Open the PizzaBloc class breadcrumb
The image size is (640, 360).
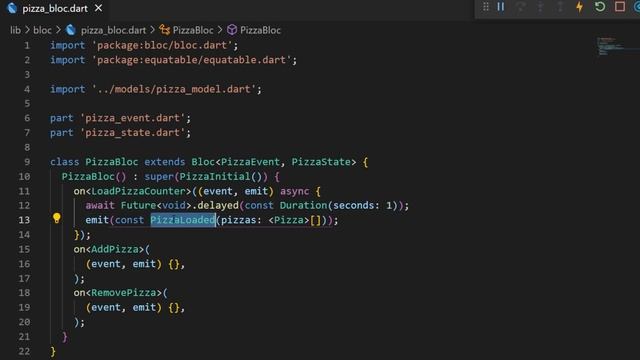click(x=193, y=30)
